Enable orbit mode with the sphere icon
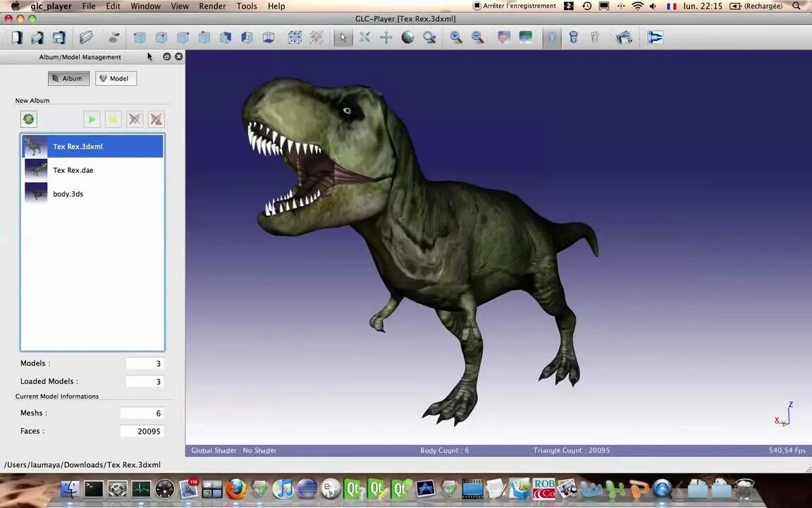812x508 pixels. pos(407,37)
